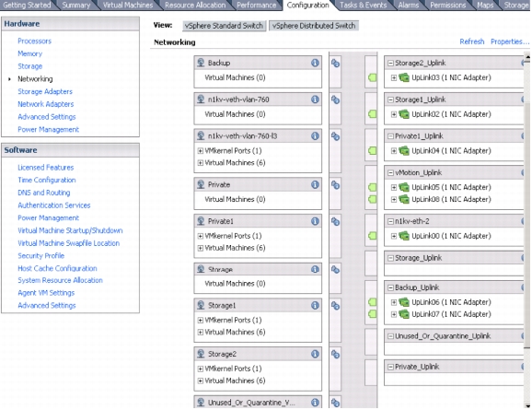Open the Virtual Machines tab
The image size is (532, 410).
click(x=128, y=6)
